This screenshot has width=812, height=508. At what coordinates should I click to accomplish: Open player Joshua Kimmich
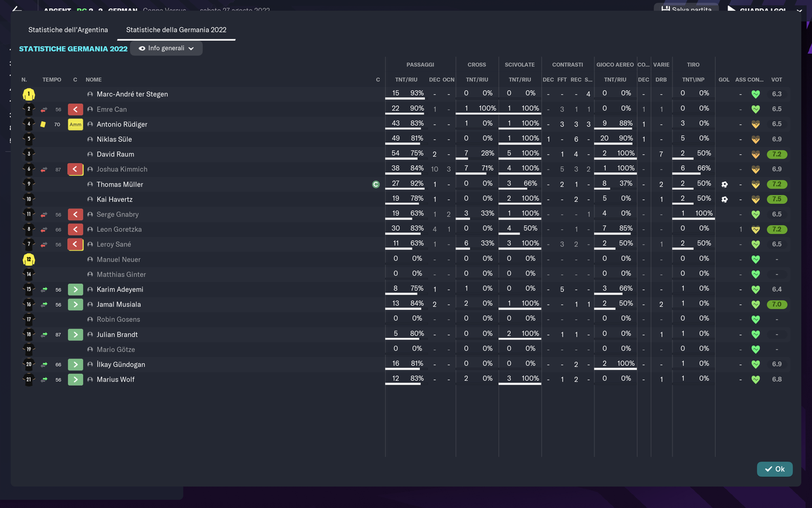[x=122, y=170]
